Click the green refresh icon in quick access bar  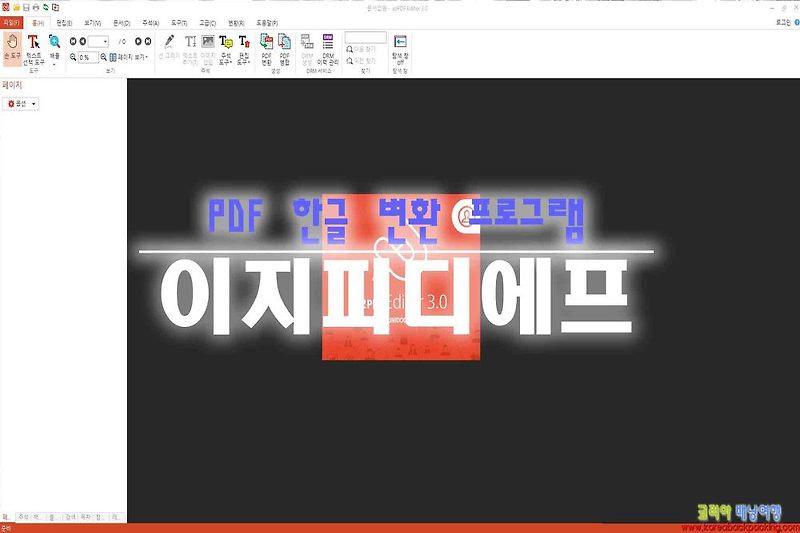coord(45,8)
